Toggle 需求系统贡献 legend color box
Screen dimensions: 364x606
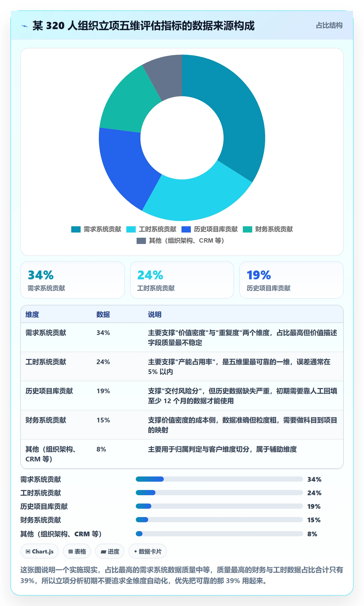(76, 229)
